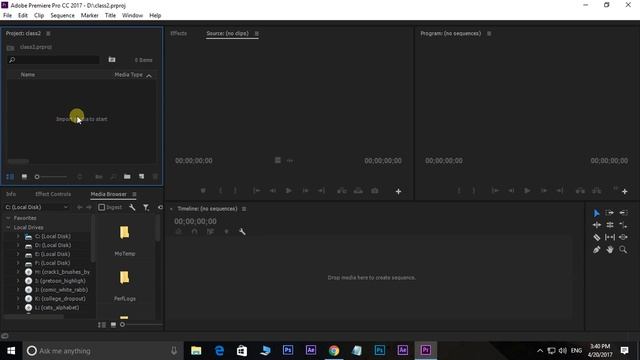This screenshot has height=360, width=640.
Task: Click Play button in Program monitor
Action: click(x=527, y=191)
